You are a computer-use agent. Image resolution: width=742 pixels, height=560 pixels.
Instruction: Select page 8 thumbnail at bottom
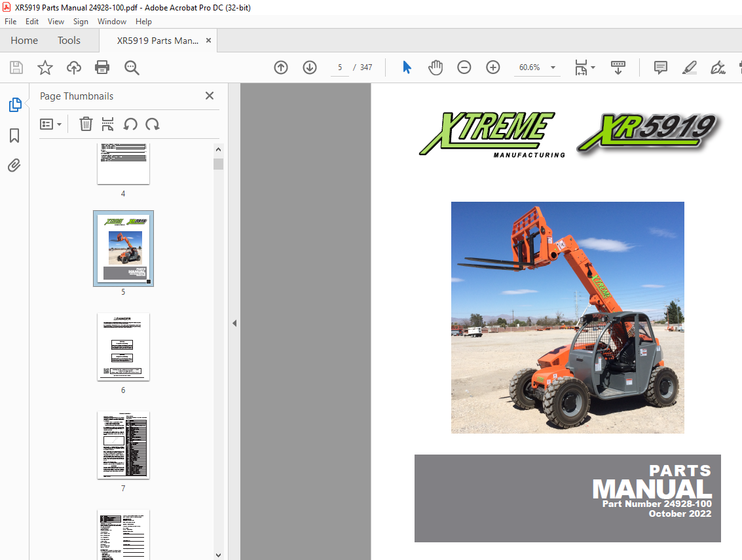[124, 535]
